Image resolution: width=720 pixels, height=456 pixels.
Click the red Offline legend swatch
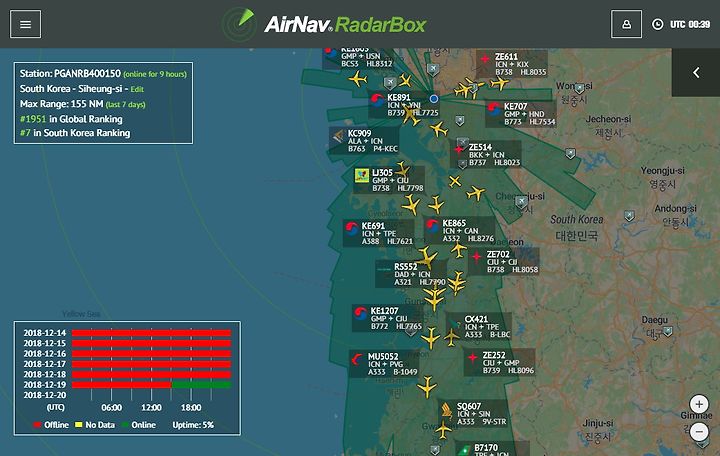pos(37,425)
